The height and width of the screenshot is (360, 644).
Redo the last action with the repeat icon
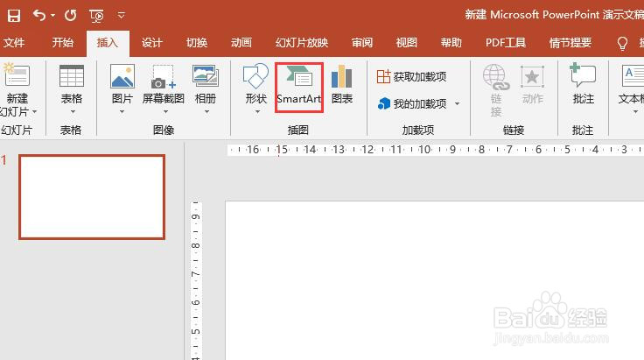click(x=71, y=16)
